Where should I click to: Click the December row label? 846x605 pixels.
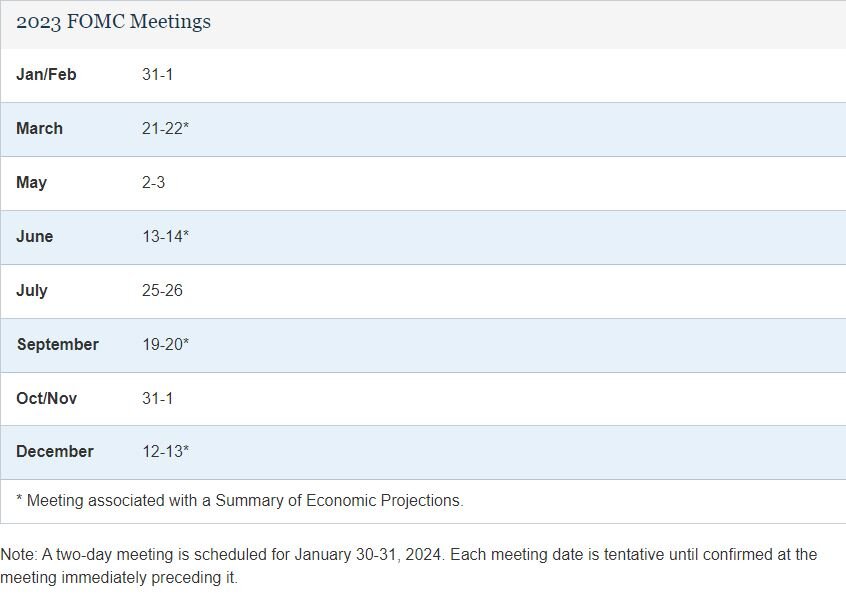click(55, 452)
